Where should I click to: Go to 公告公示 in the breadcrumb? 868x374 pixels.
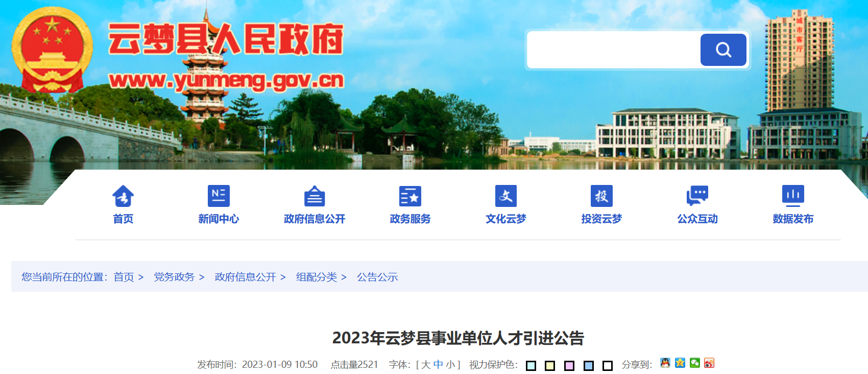point(377,277)
